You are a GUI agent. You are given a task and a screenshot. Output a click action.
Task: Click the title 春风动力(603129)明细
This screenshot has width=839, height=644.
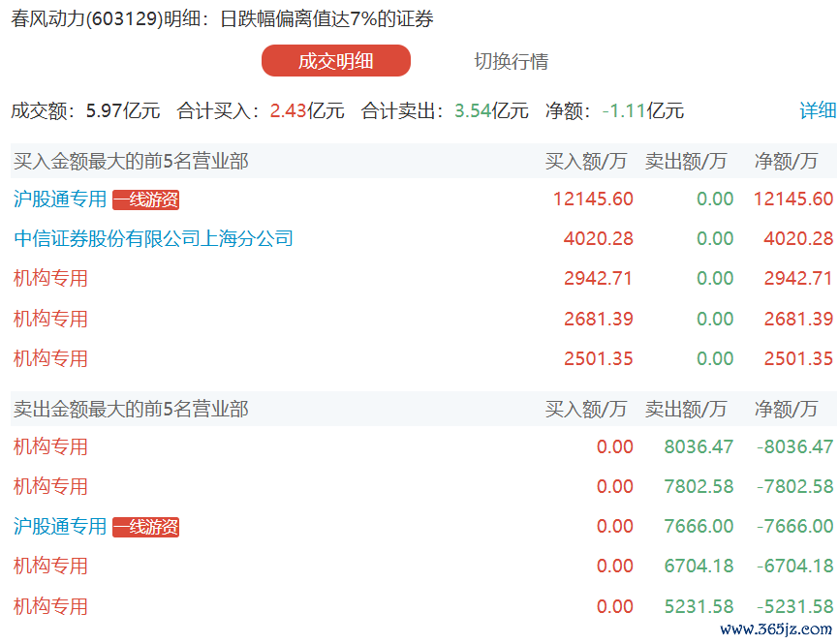coord(106,18)
